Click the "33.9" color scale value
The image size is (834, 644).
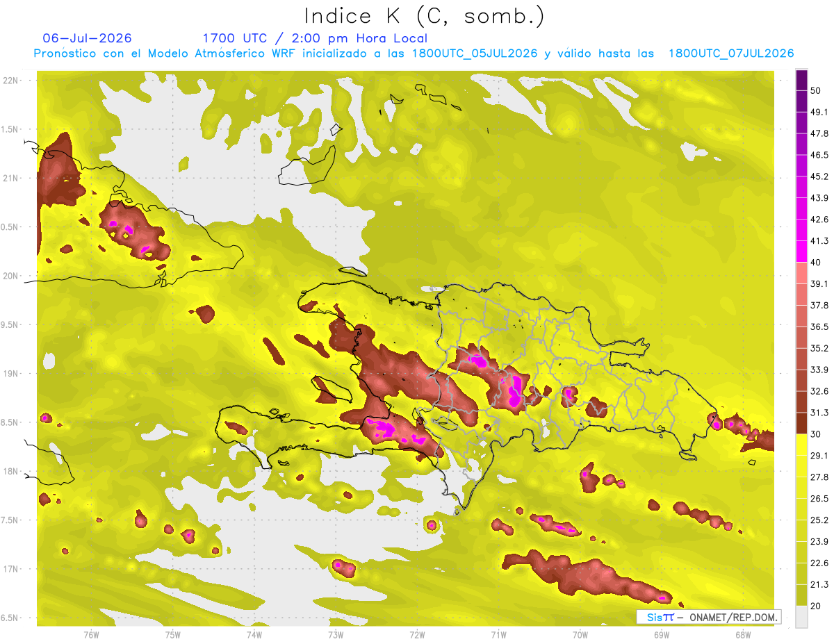coord(819,370)
